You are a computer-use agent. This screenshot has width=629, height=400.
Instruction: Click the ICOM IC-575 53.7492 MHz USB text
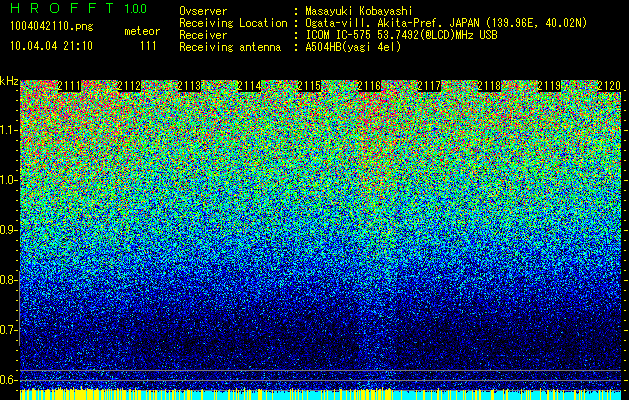[x=401, y=35]
